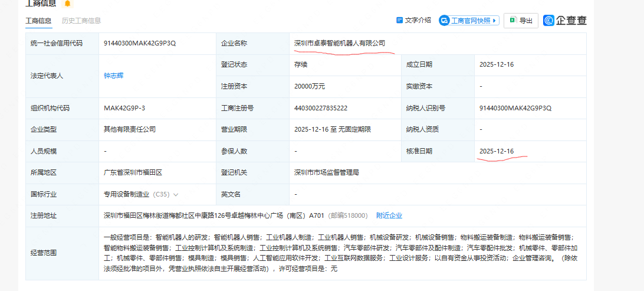Click approval date value beside 核准日期
This screenshot has height=291, width=644.
pyautogui.click(x=497, y=151)
